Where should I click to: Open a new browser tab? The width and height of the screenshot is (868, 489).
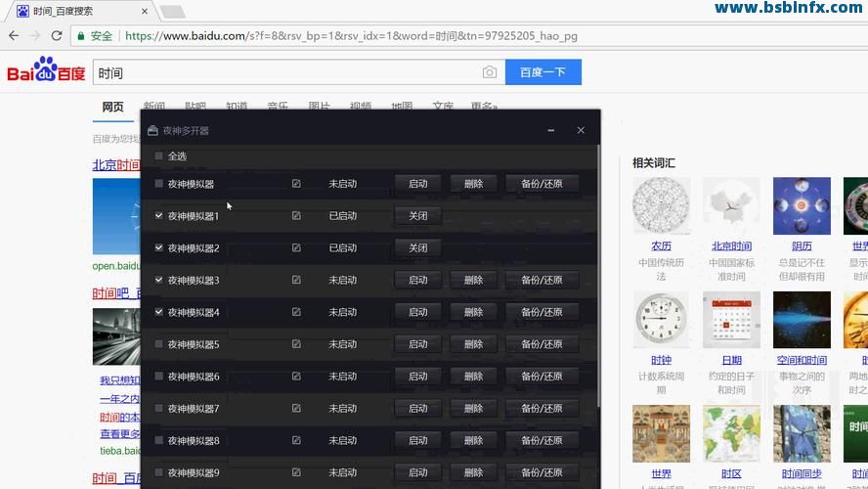(x=173, y=12)
